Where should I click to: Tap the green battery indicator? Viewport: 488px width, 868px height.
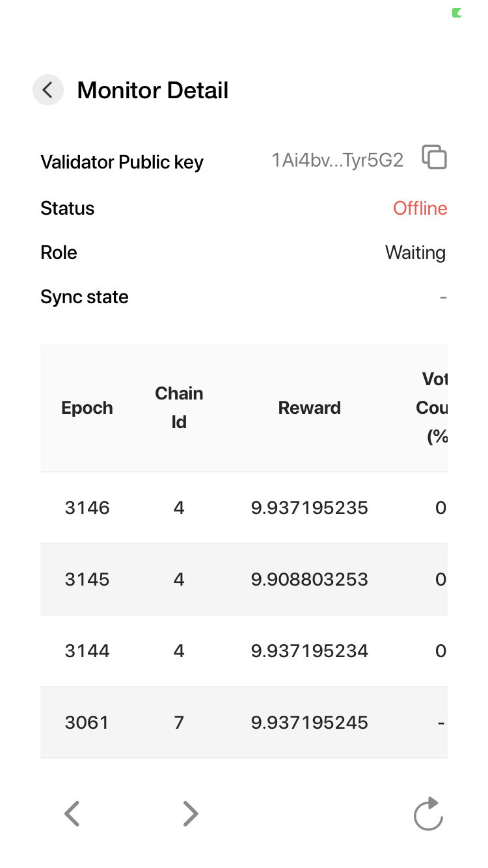(x=457, y=12)
